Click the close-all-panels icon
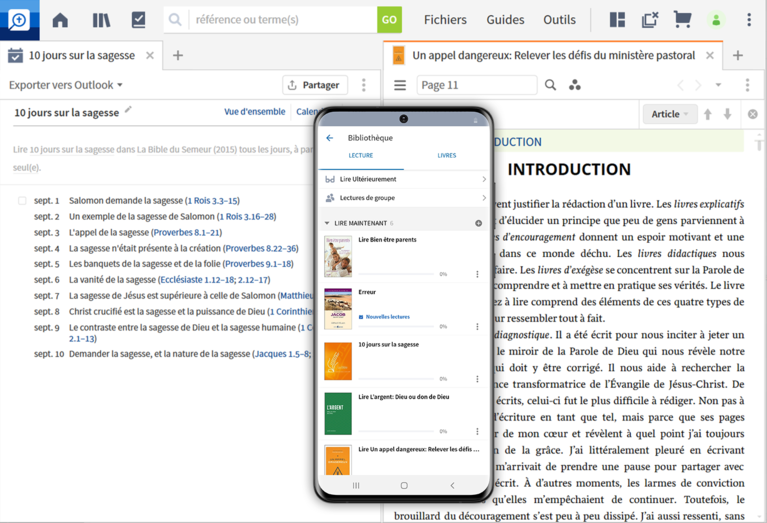 coord(650,20)
